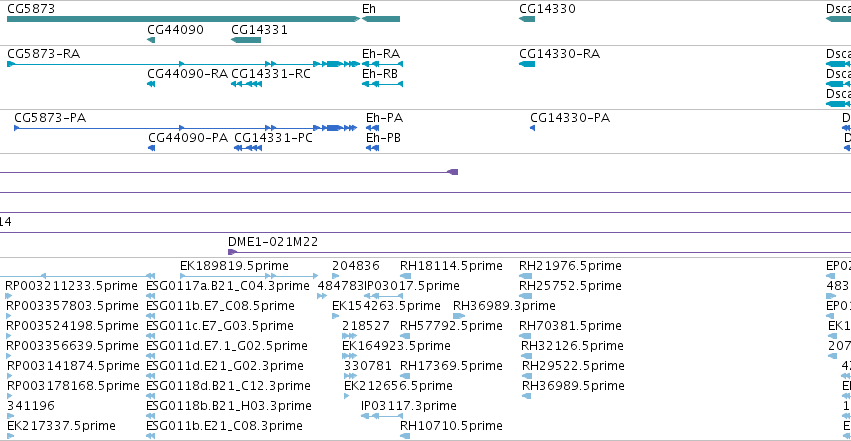Click EST RP003357803.5prime
851x441 pixels.
(72, 306)
